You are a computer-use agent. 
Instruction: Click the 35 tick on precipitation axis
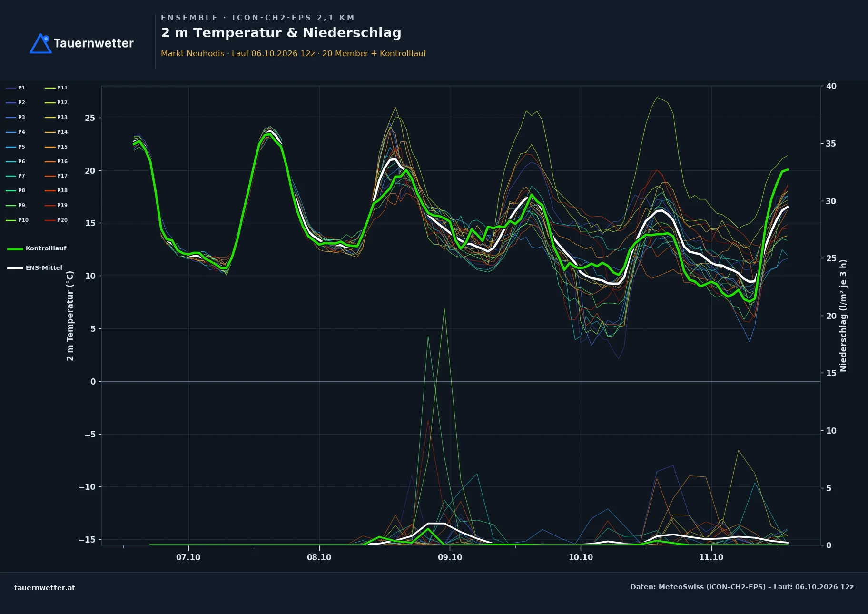click(x=831, y=144)
